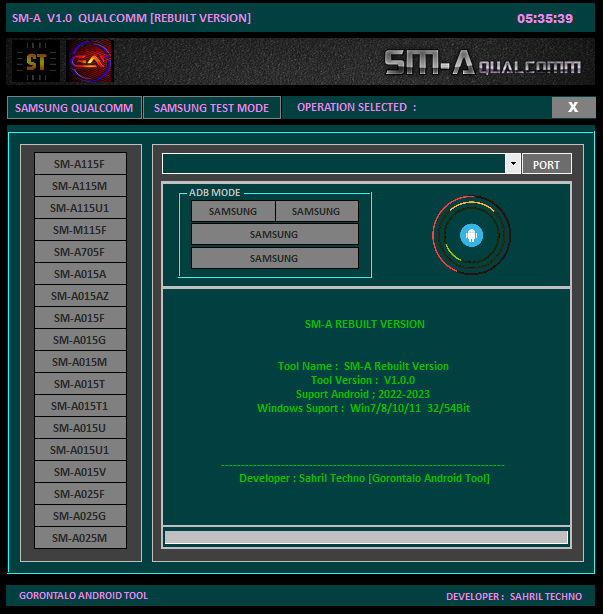Image resolution: width=603 pixels, height=614 pixels.
Task: Choose the SM-A015U1 model
Action: (80, 450)
